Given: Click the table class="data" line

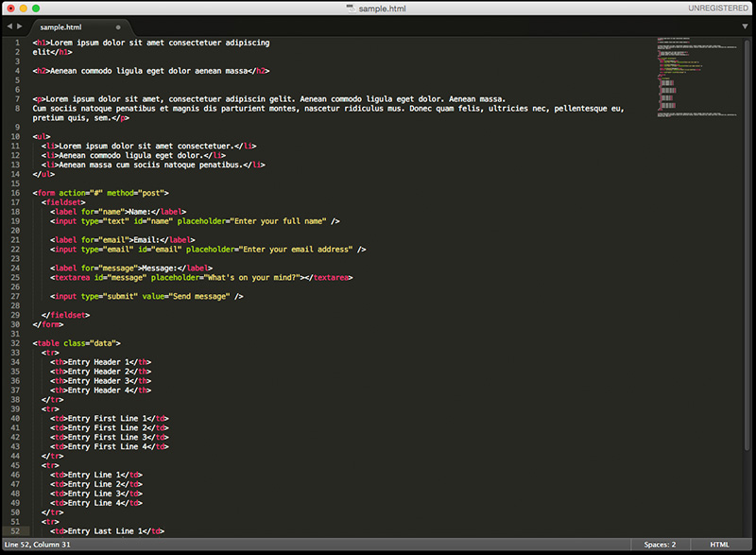Looking at the screenshot, I should tap(77, 343).
